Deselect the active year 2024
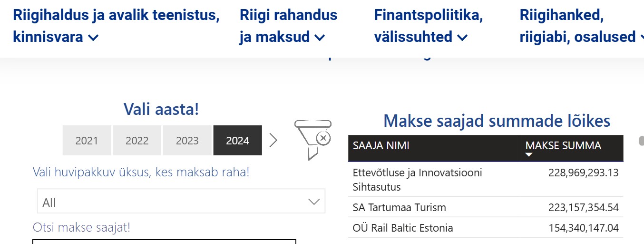 238,140
